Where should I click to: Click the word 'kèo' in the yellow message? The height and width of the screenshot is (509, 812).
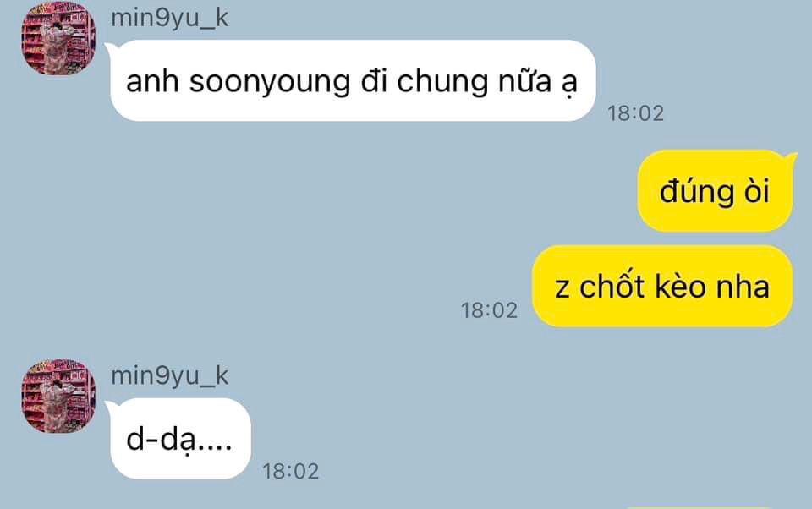680,287
